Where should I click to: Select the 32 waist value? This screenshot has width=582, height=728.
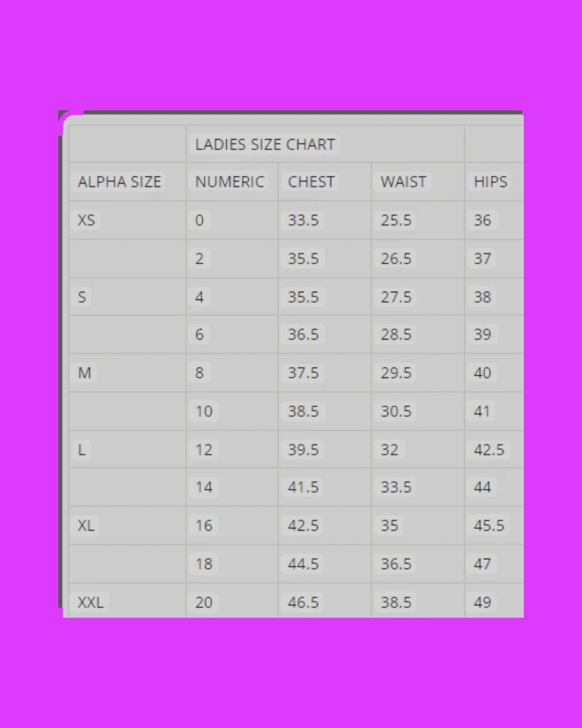(389, 450)
